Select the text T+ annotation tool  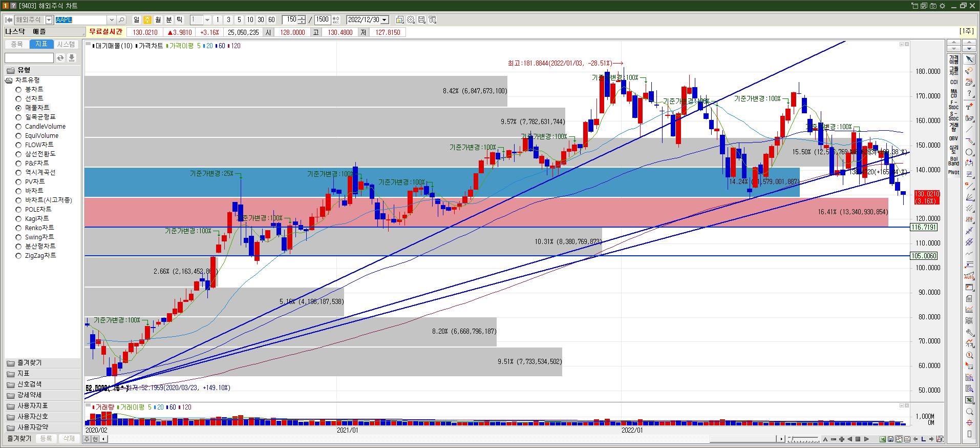969,107
